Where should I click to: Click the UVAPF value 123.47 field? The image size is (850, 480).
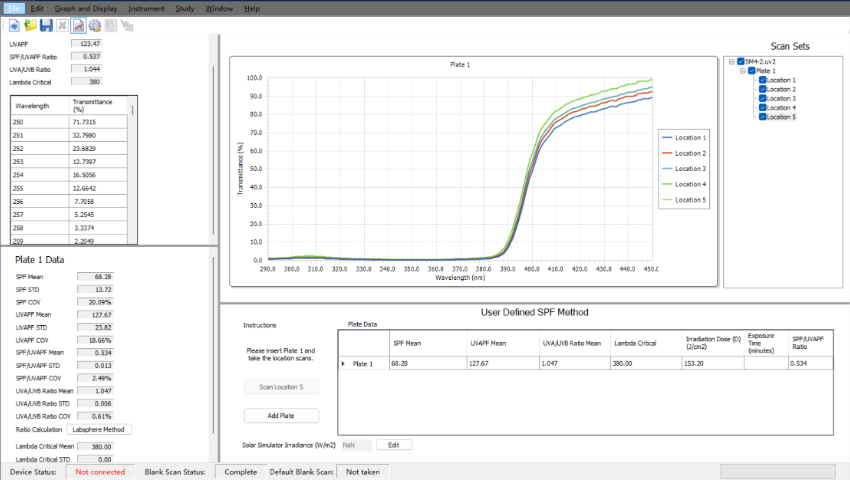(x=86, y=44)
